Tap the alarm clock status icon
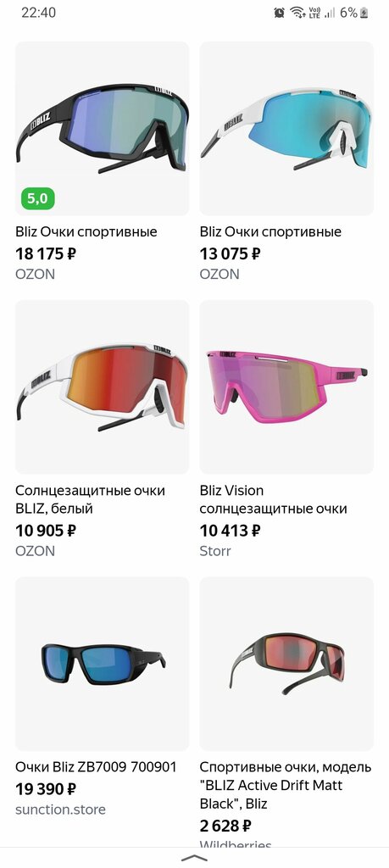 (x=280, y=13)
